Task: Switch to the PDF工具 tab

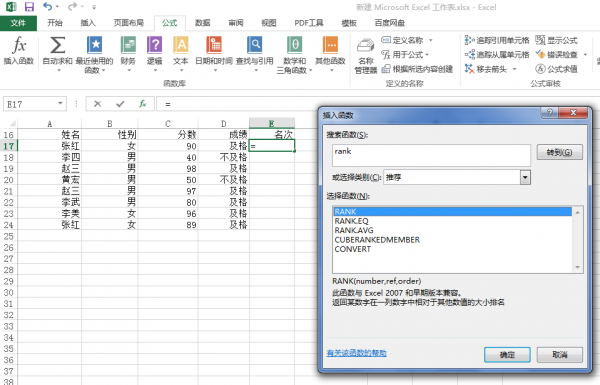Action: 309,23
